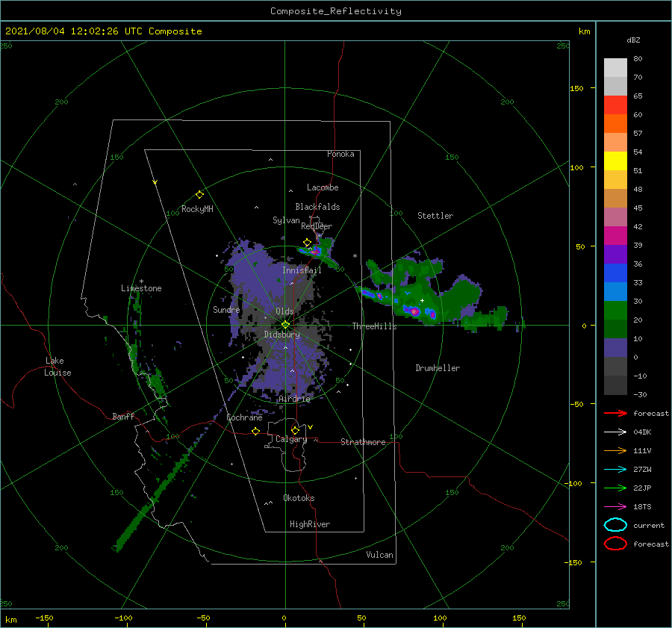Click the Drumheller label
The width and height of the screenshot is (672, 628).
point(438,368)
